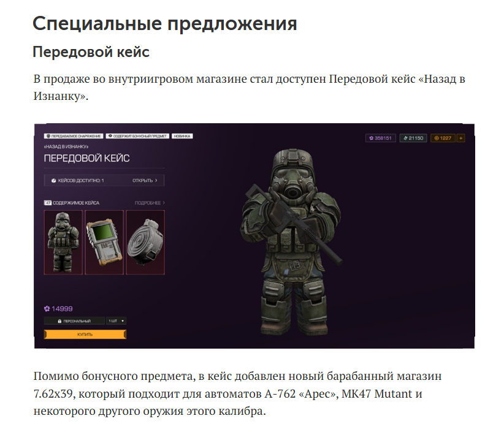Viewport: 504px width, 424px height.
Task: Select the handheld detector device thumbnail
Action: 104,242
